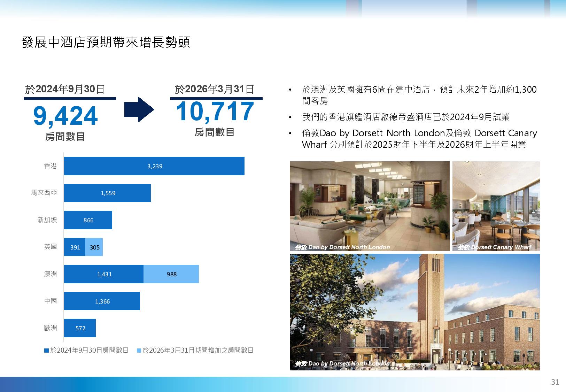Viewport: 566px width, 392px height.
Task: Click the 馬來西亞 bar showing 1,559
Action: pyautogui.click(x=107, y=193)
